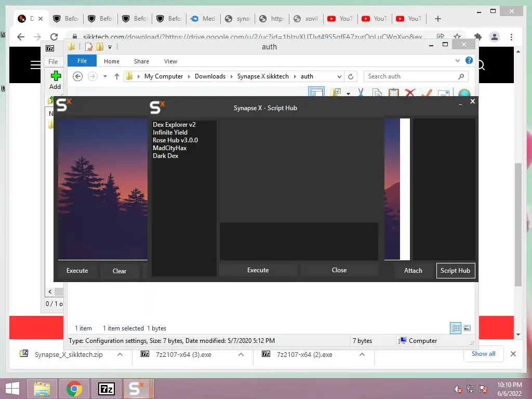Image resolution: width=532 pixels, height=399 pixels.
Task: Go back in auth Explorer window
Action: click(x=78, y=76)
